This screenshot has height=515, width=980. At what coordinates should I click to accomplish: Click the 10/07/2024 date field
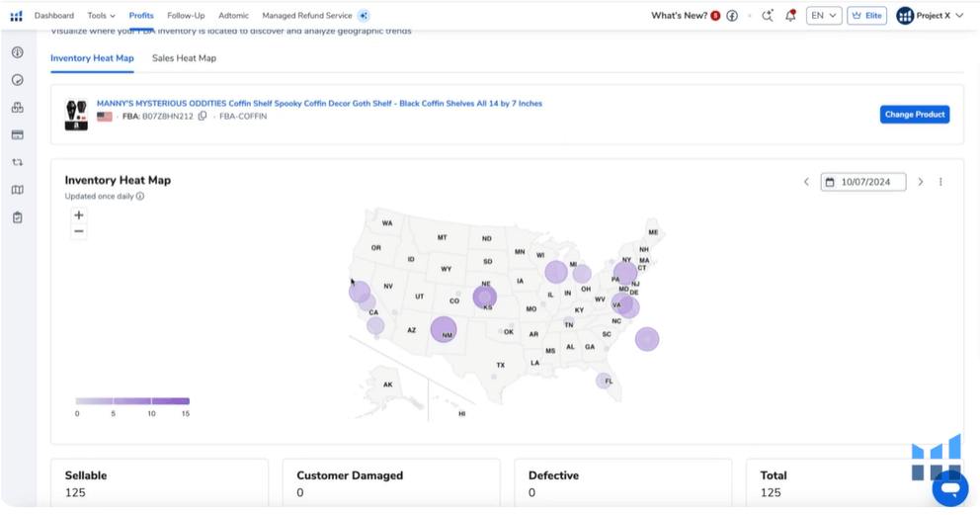863,182
